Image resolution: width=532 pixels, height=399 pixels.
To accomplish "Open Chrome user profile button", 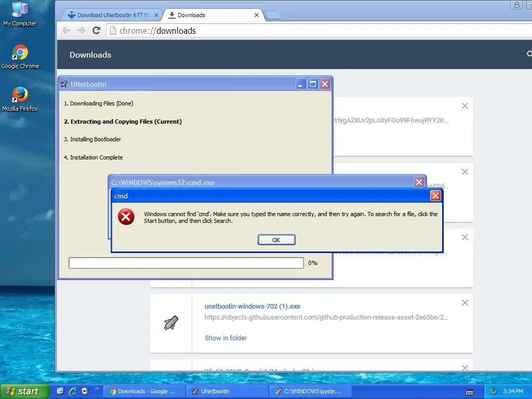I will [517, 5].
